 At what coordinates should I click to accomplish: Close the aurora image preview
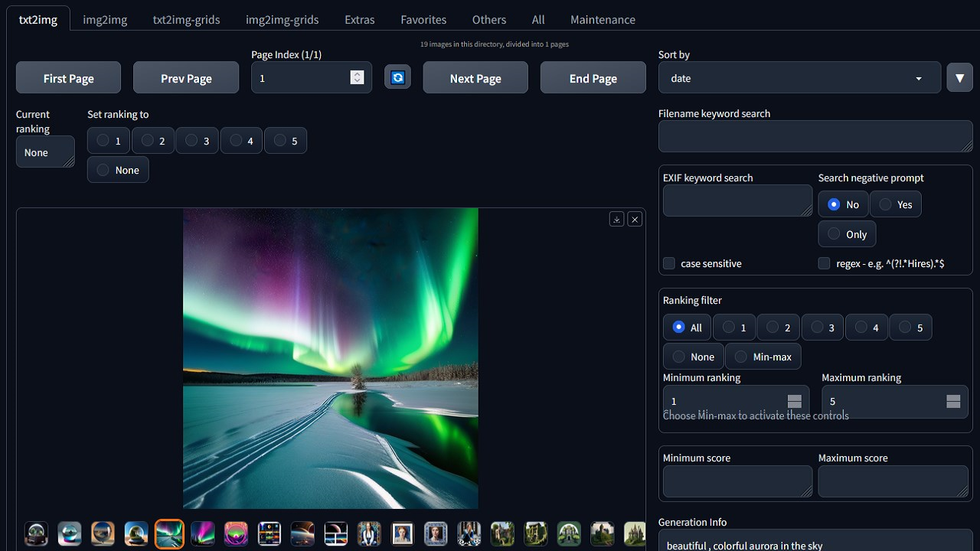(635, 219)
